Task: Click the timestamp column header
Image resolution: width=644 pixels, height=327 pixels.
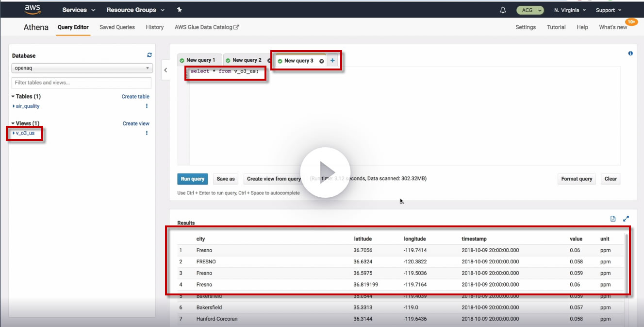Action: point(474,239)
